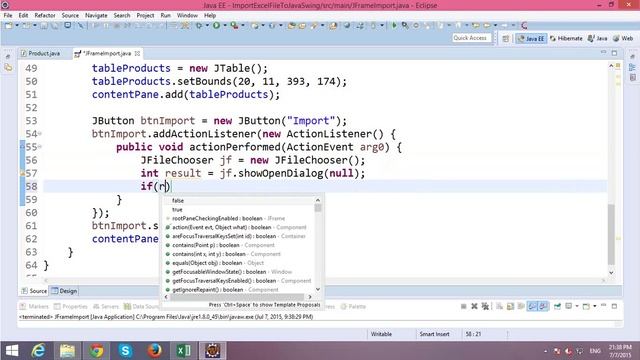Click the Open Type toolbar icon
The image size is (640, 360).
[x=291, y=25]
